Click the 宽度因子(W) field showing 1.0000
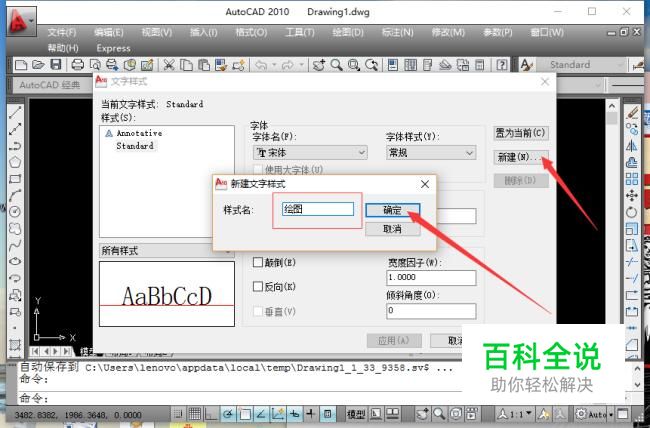The image size is (650, 428). pos(431,277)
